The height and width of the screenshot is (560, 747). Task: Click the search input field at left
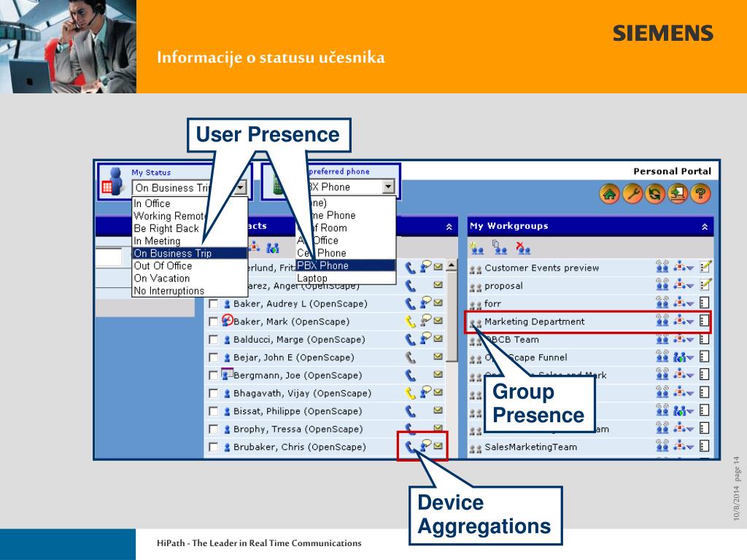(x=109, y=257)
